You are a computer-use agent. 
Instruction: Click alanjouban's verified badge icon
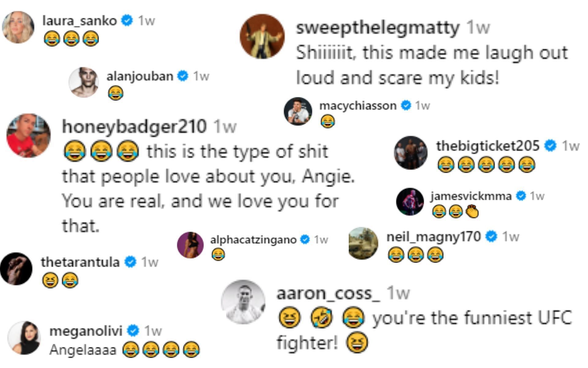pos(183,76)
